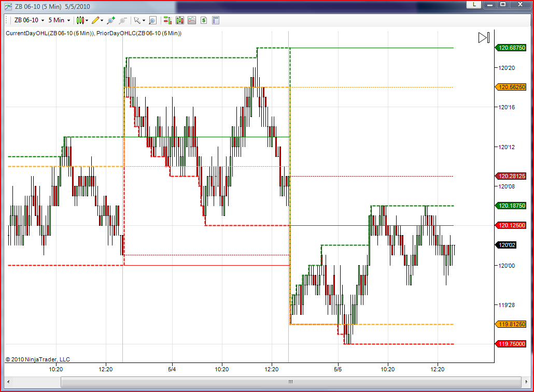Close the chart window
534x392 pixels.
coord(519,5)
